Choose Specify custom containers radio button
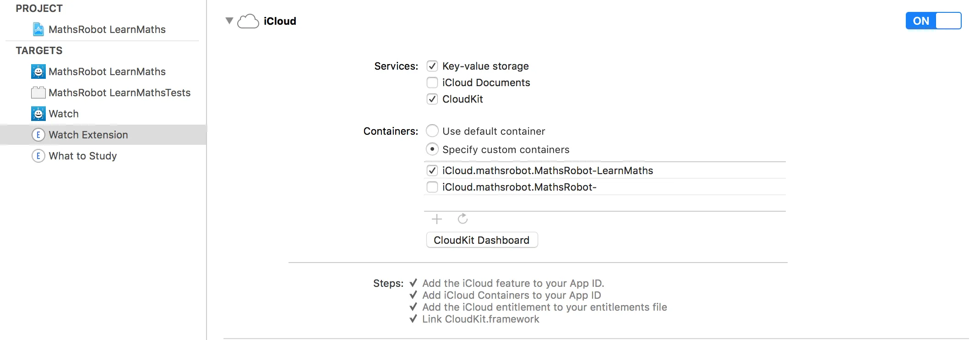980x340 pixels. (432, 149)
